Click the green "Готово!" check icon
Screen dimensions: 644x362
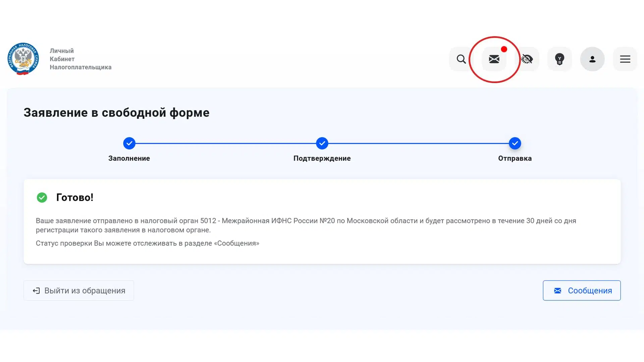tap(42, 197)
